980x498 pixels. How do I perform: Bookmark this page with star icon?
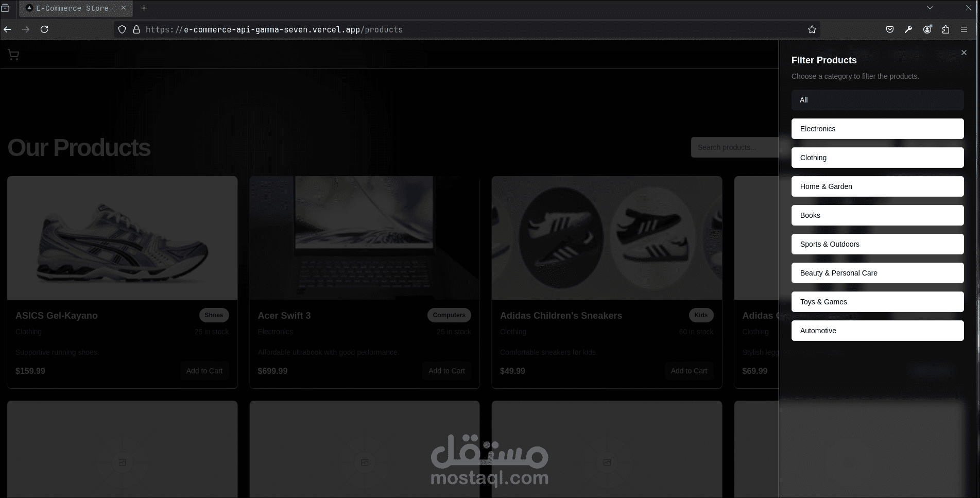[x=812, y=29]
